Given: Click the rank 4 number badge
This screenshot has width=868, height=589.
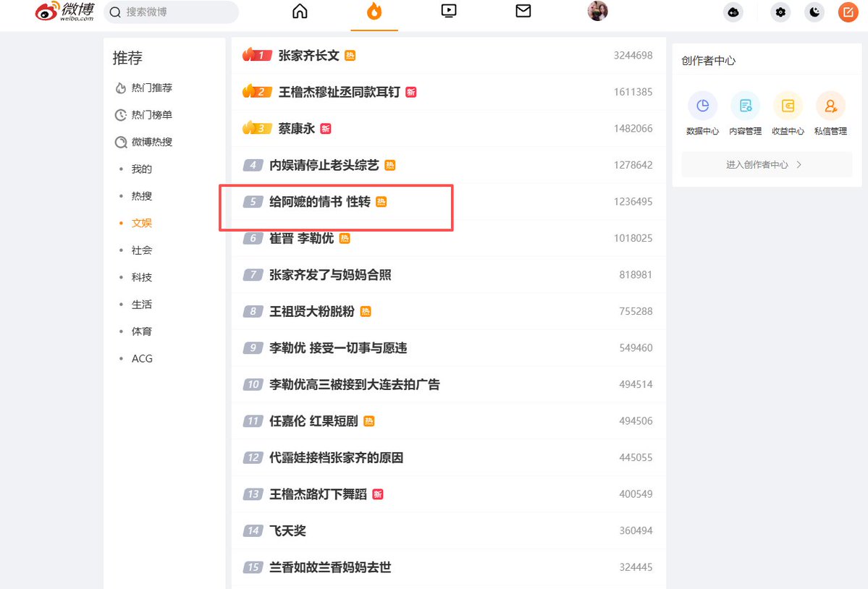Looking at the screenshot, I should (x=253, y=166).
